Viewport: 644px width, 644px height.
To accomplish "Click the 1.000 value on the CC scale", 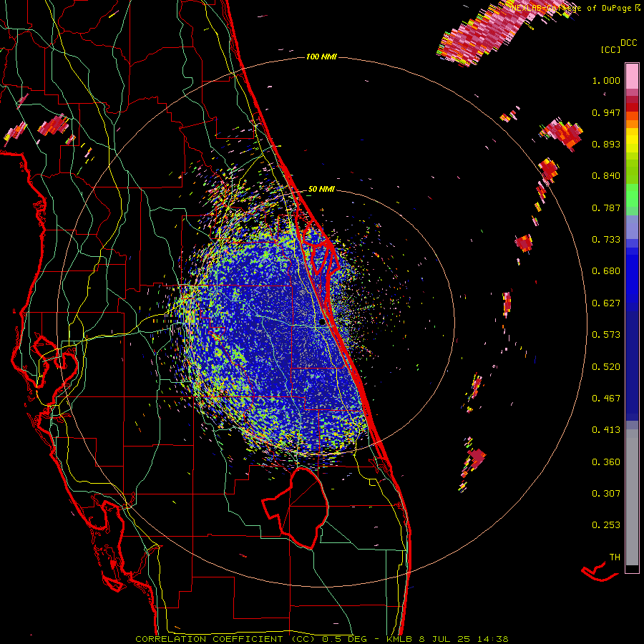I will [x=606, y=80].
